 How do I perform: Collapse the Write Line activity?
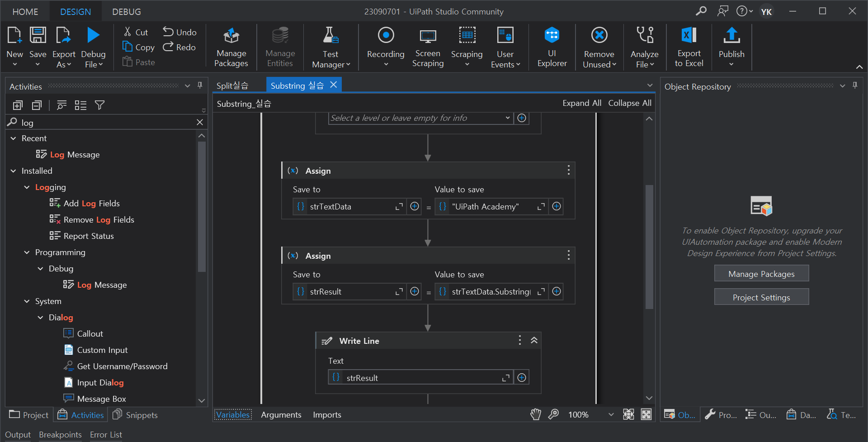pos(534,340)
